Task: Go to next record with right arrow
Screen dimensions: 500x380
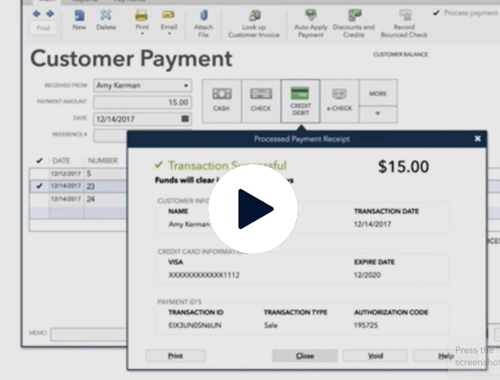Action: pos(50,14)
